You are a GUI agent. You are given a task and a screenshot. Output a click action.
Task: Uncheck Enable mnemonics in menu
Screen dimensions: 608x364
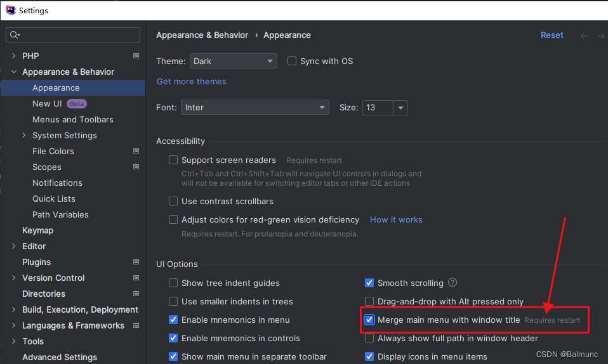tap(173, 320)
